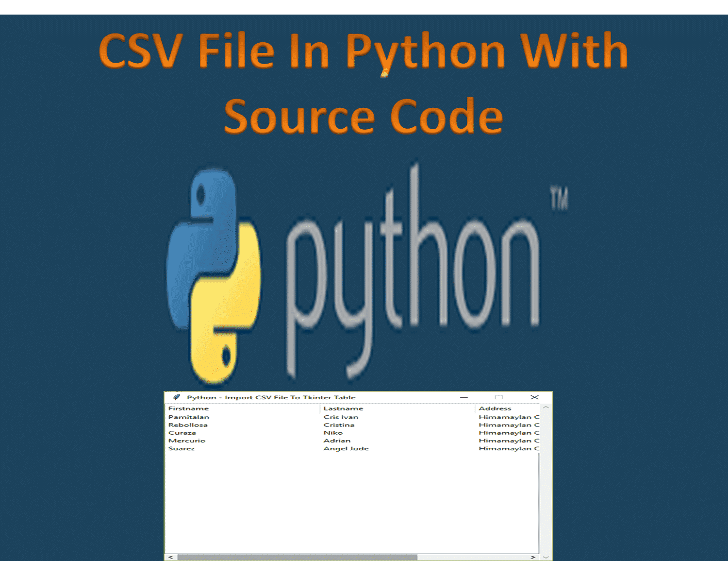Sort by the Firstname column heading
Screen dimensions: 728x561
click(243, 408)
